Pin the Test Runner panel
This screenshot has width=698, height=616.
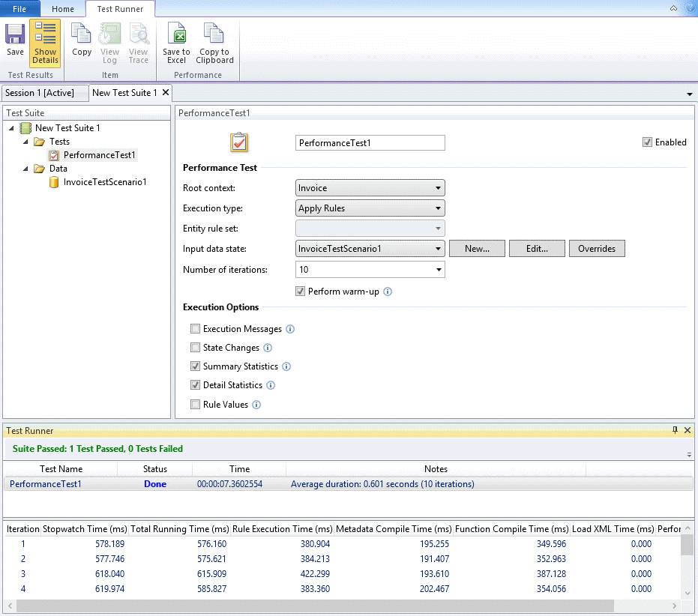tap(675, 430)
